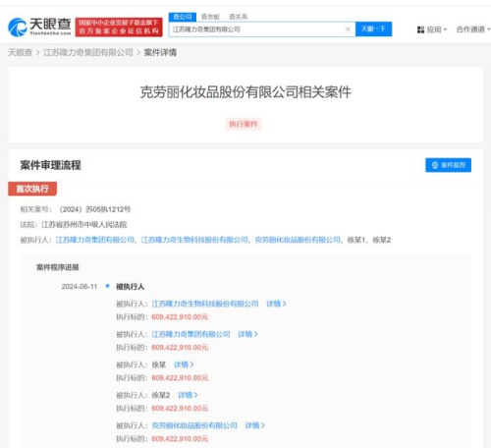The height and width of the screenshot is (448, 491).
Task: Click the bold 被执行人 timeline heading
Action: (130, 287)
